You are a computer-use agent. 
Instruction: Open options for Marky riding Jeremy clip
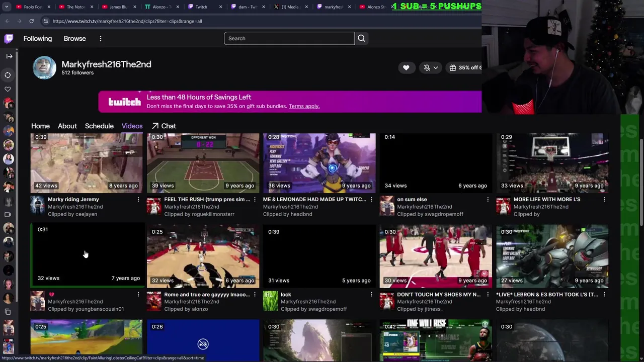(138, 200)
